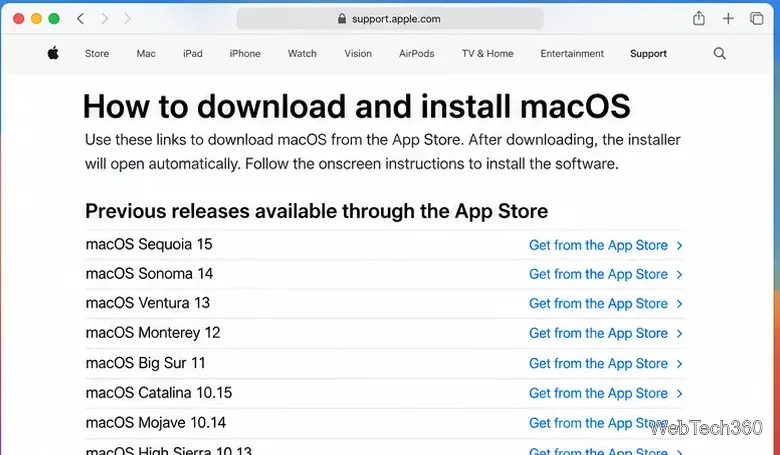Screen dimensions: 780x455
Task: Click heading 'How to download and install macOS'
Action: tap(357, 106)
